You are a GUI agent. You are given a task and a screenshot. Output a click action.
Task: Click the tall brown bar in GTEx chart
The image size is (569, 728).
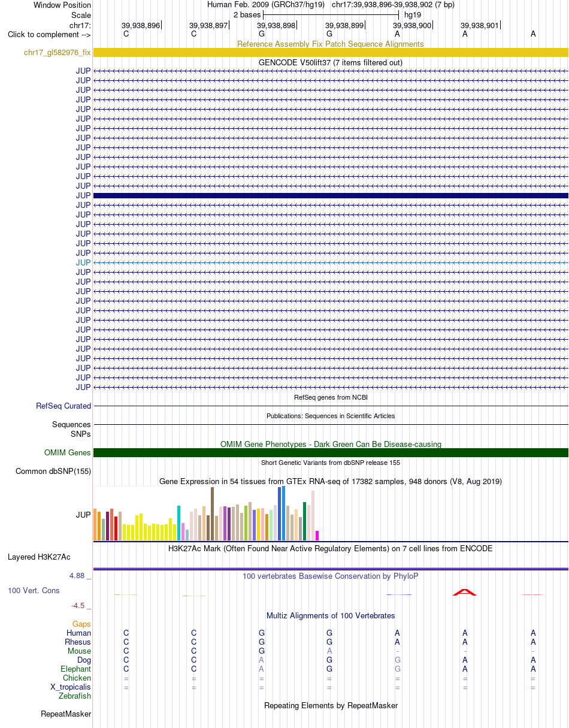[213, 513]
